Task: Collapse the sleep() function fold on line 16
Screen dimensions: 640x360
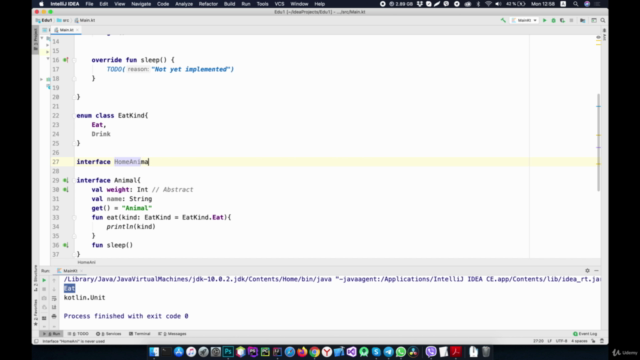Action: (x=75, y=60)
